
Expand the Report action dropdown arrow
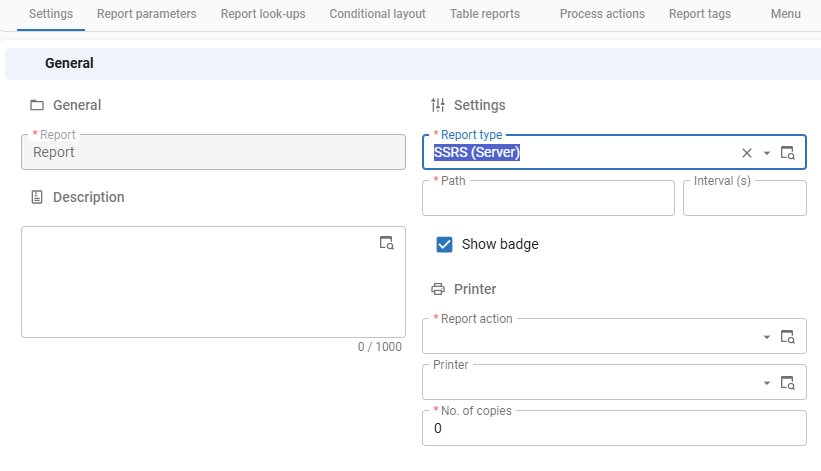click(767, 337)
